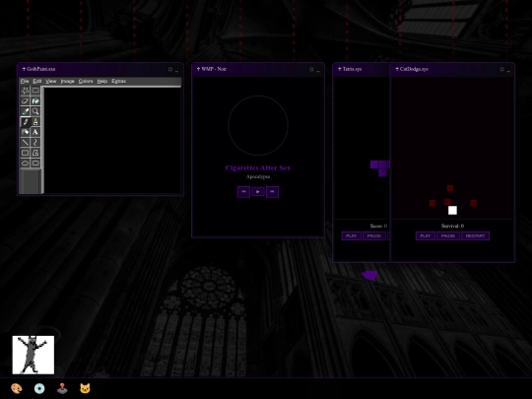Image resolution: width=532 pixels, height=399 pixels.
Task: Maximize the GothPaint.exe window
Action: coord(170,69)
